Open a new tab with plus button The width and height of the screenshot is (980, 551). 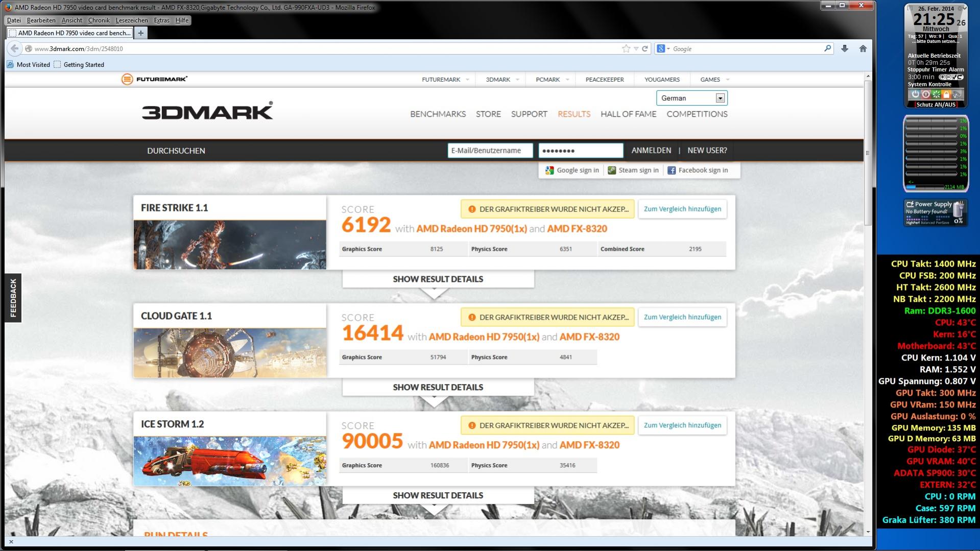(x=140, y=33)
